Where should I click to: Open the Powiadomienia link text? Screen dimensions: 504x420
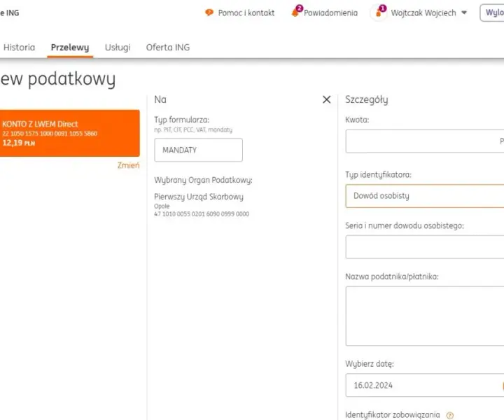click(330, 13)
